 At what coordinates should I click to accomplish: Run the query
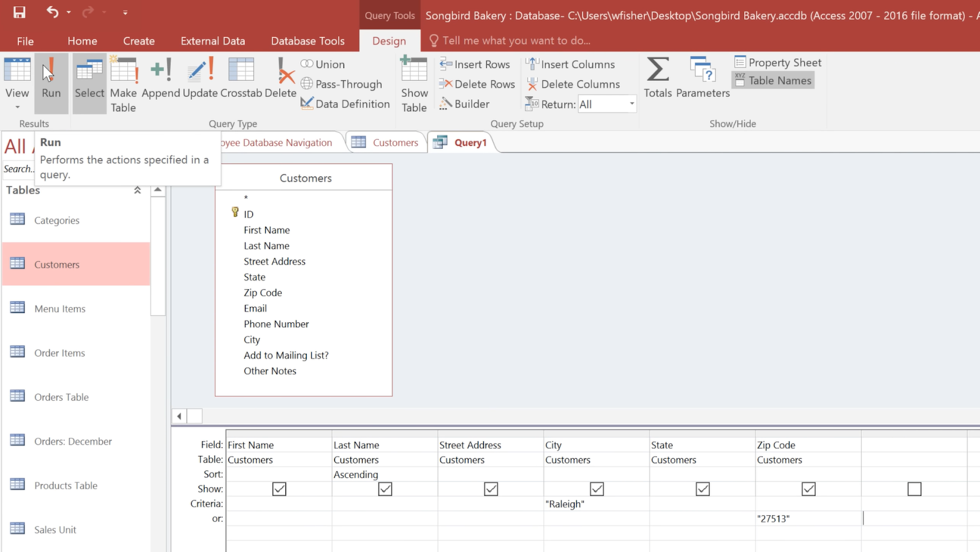(x=51, y=83)
